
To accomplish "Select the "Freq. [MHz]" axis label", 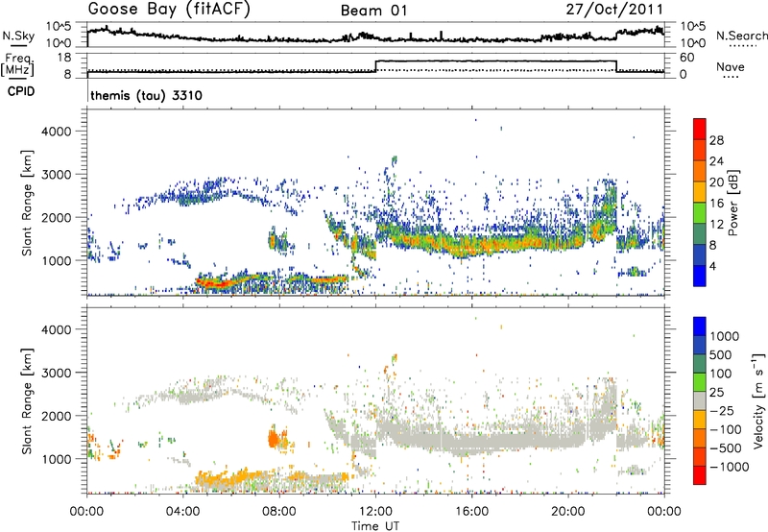I will pyautogui.click(x=18, y=64).
